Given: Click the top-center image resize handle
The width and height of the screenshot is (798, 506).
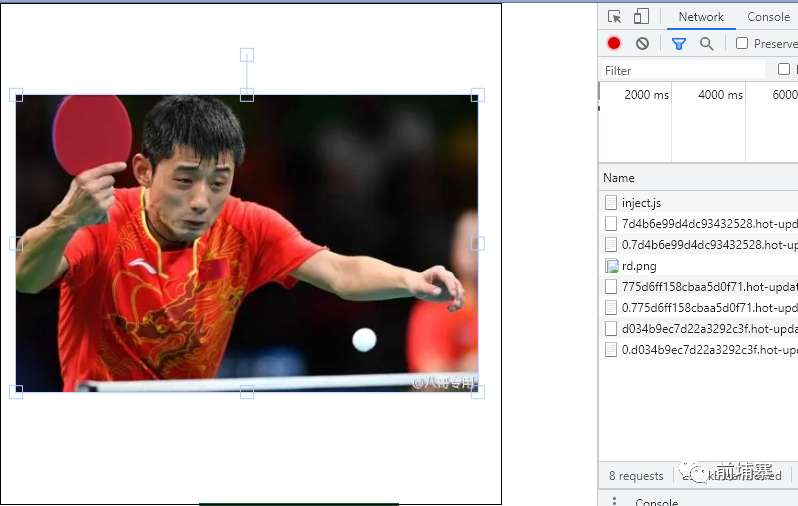Looking at the screenshot, I should pos(247,95).
